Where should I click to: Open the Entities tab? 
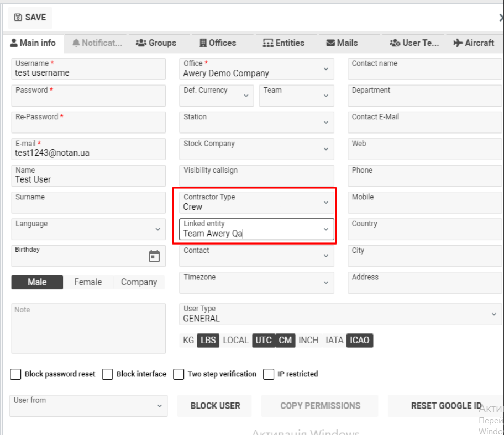click(283, 43)
